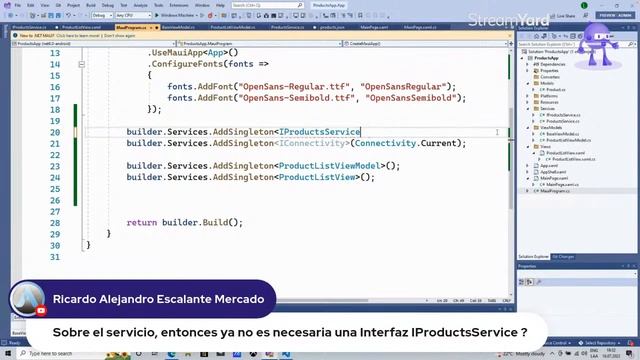Viewport: 640px width, 360px height.
Task: Open the Git menu
Action: [58, 5]
